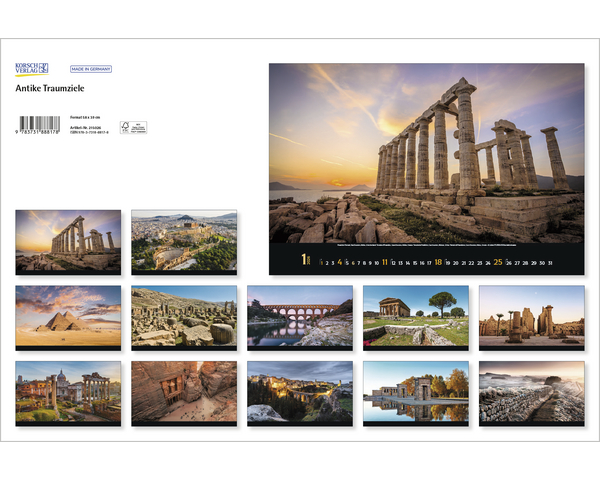Viewport: 600px width, 480px height.
Task: Open the misty stone wall thumbnail
Action: (531, 391)
